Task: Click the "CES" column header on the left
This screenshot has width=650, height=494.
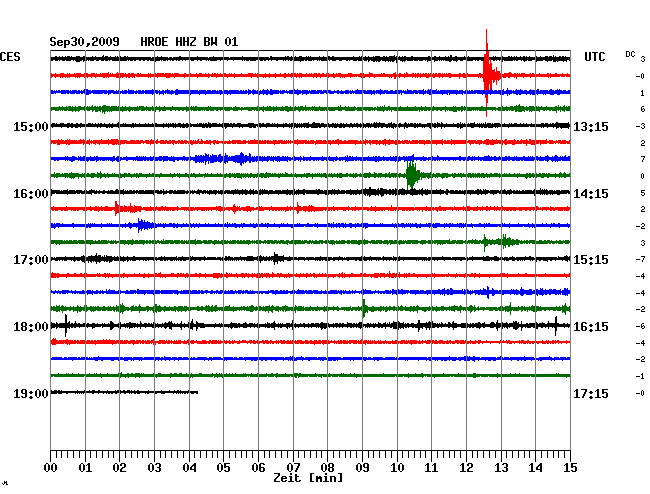Action: tap(10, 57)
